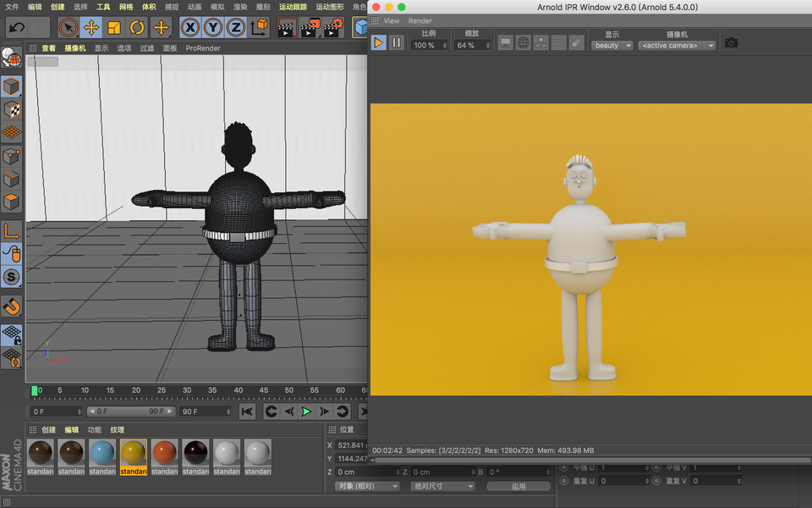
Task: Open the ProRender viewport menu
Action: tap(203, 48)
